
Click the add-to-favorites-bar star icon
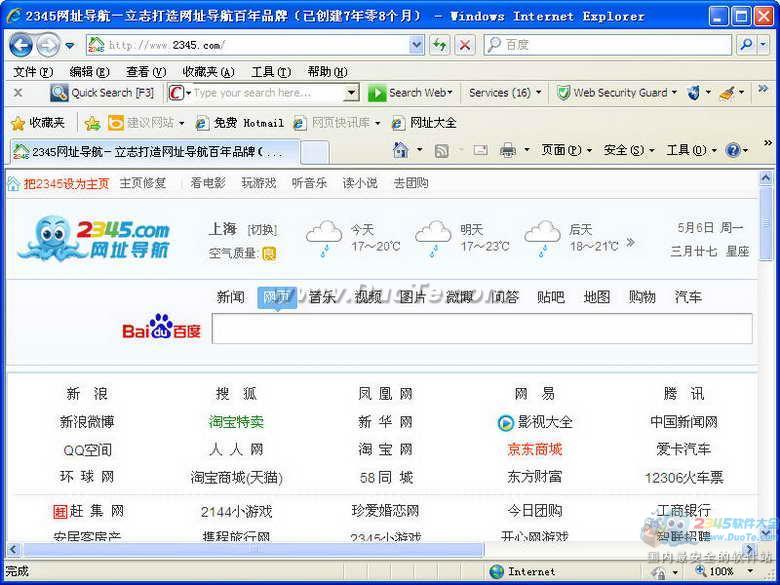92,123
